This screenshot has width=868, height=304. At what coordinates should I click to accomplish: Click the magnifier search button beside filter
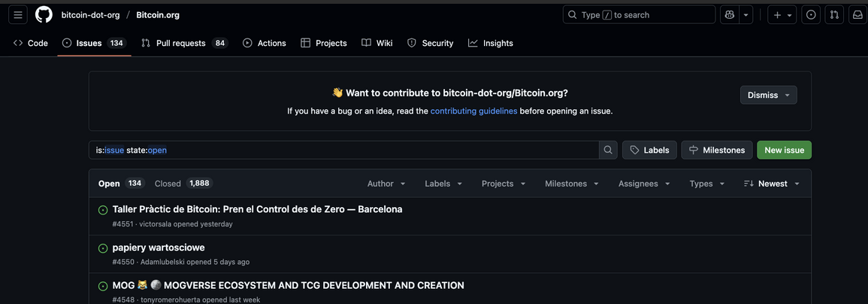tap(608, 150)
